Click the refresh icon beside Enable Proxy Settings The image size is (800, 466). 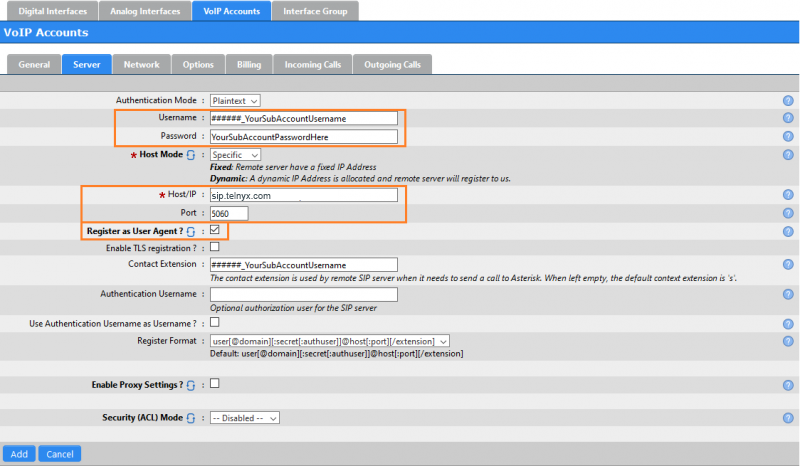pyautogui.click(x=191, y=385)
